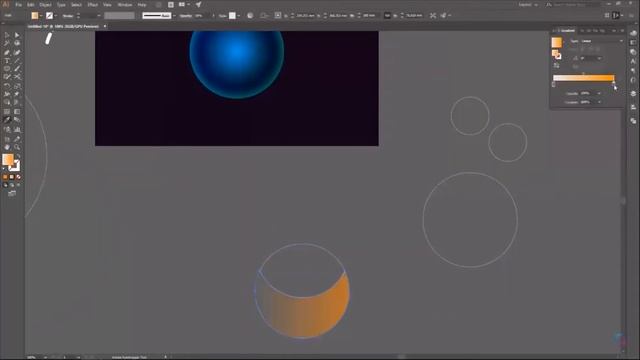
Task: Open stroke color dropdown in control bar
Action: [56, 16]
